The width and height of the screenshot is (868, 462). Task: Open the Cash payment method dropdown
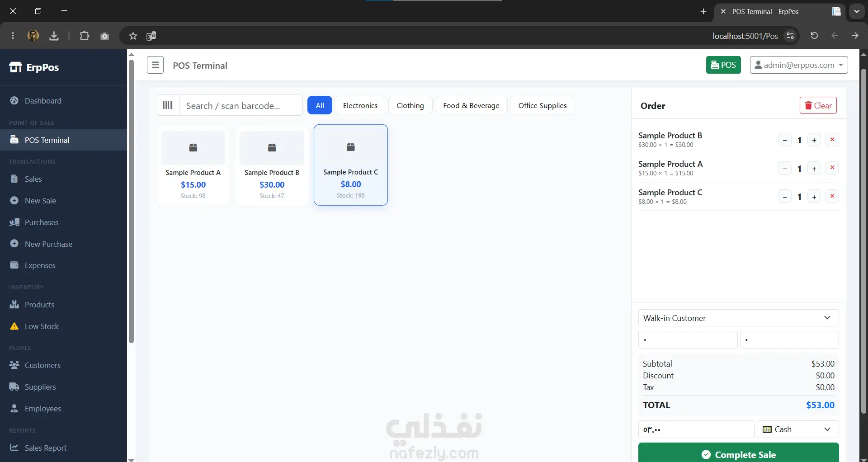[798, 429]
